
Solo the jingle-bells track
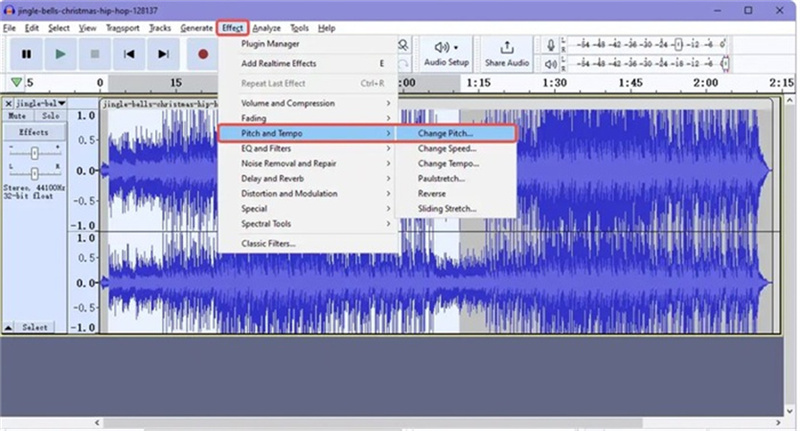(x=50, y=116)
